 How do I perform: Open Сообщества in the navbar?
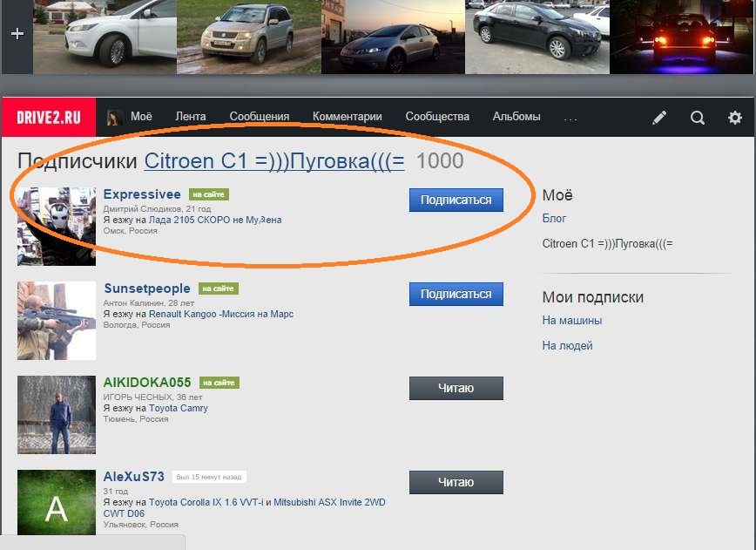tap(437, 117)
